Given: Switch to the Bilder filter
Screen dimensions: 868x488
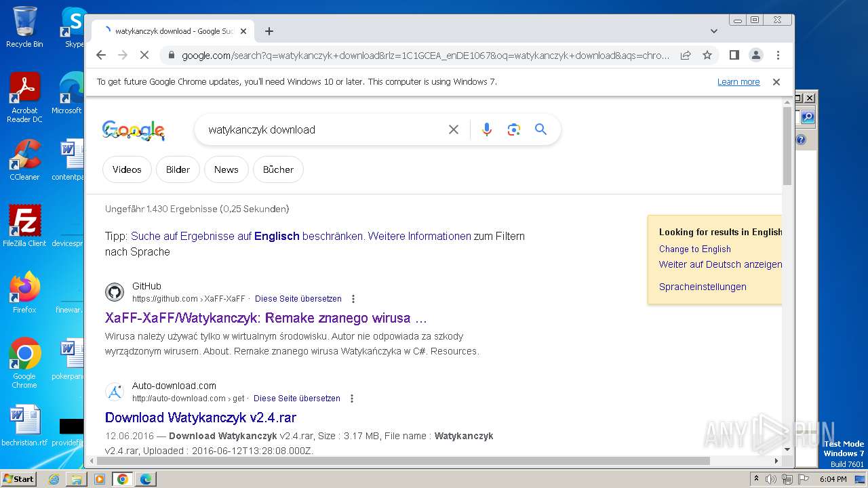Looking at the screenshot, I should coord(178,169).
